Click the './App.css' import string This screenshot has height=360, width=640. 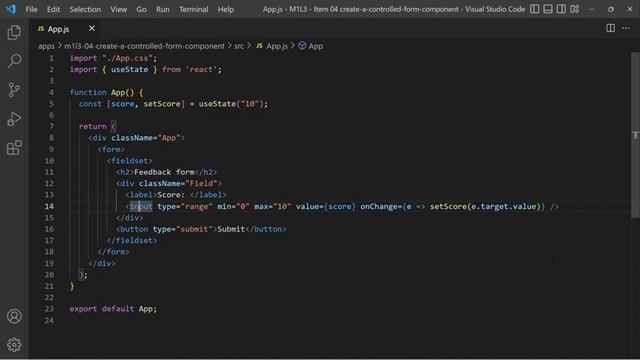(127, 58)
